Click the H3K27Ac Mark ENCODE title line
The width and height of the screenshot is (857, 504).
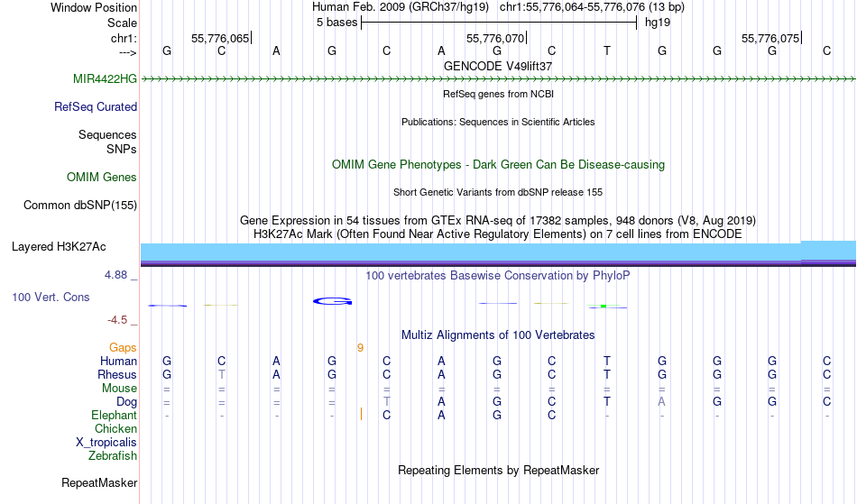498,234
